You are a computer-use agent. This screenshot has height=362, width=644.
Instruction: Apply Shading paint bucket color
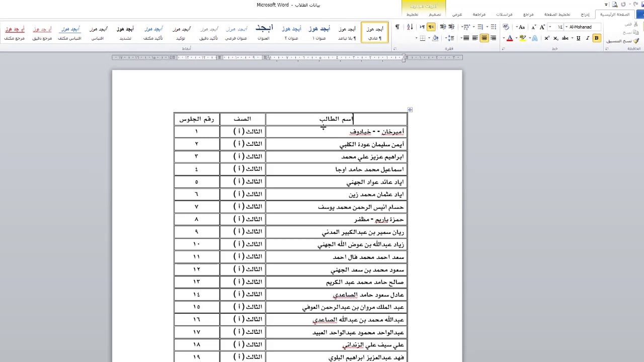435,38
